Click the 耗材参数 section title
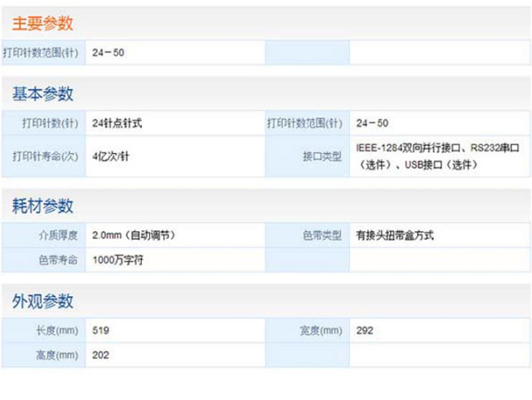This screenshot has height=400, width=532. [x=43, y=206]
